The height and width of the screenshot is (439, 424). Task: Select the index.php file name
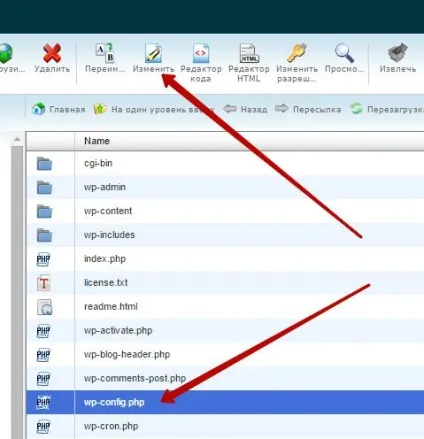105,259
